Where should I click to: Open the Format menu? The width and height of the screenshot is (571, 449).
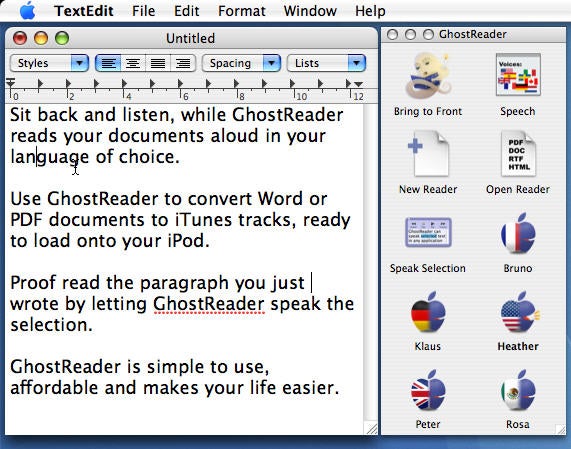[x=241, y=11]
